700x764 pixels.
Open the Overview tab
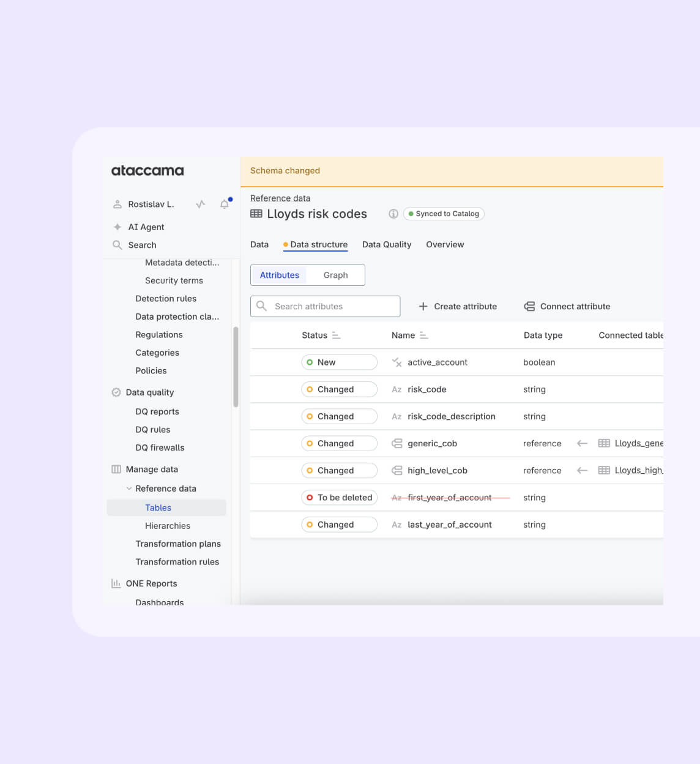pyautogui.click(x=445, y=244)
